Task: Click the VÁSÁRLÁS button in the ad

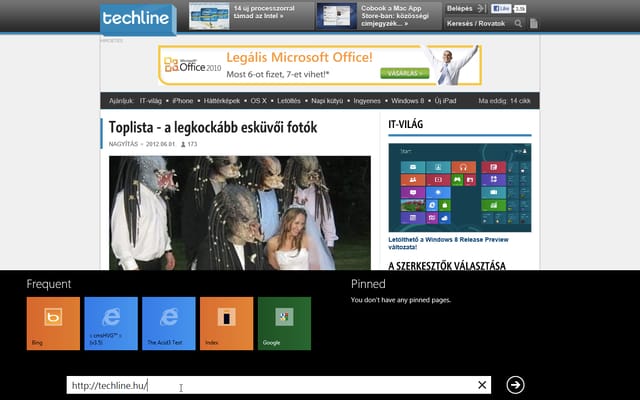Action: coord(405,73)
